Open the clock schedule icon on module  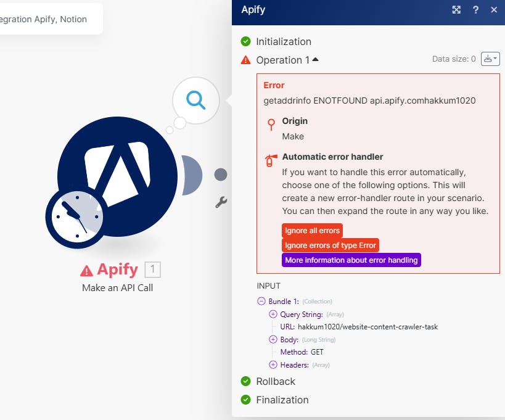[77, 216]
